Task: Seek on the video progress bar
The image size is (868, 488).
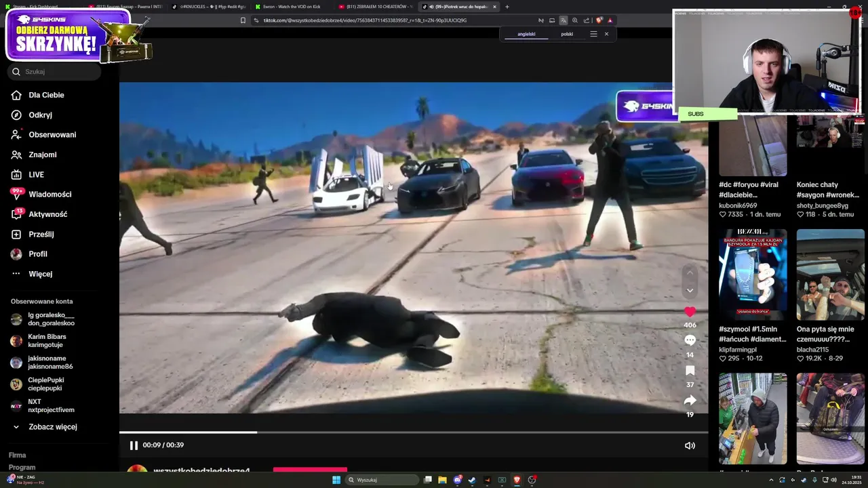Action: (x=414, y=432)
